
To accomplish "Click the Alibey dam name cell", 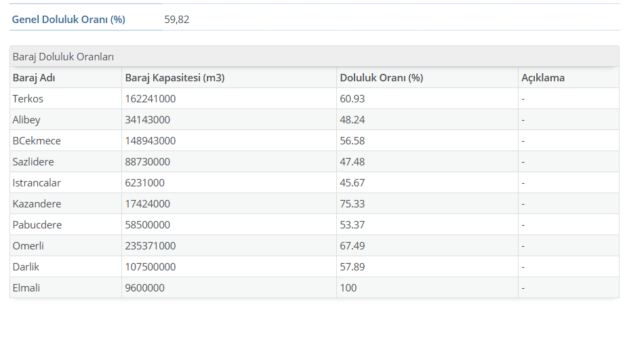I will [x=26, y=120].
